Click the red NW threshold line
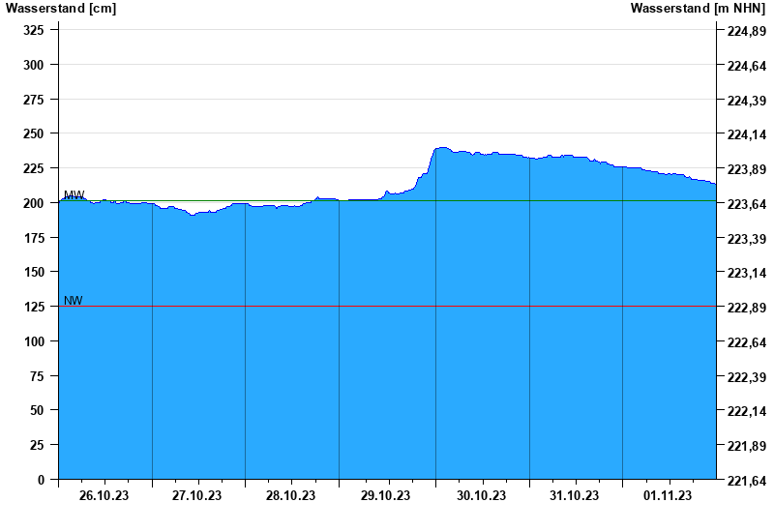 [388, 306]
